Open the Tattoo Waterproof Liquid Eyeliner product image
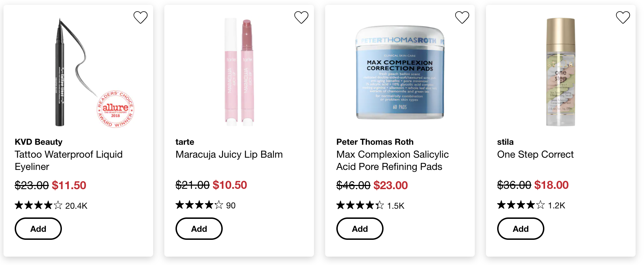 [x=78, y=72]
